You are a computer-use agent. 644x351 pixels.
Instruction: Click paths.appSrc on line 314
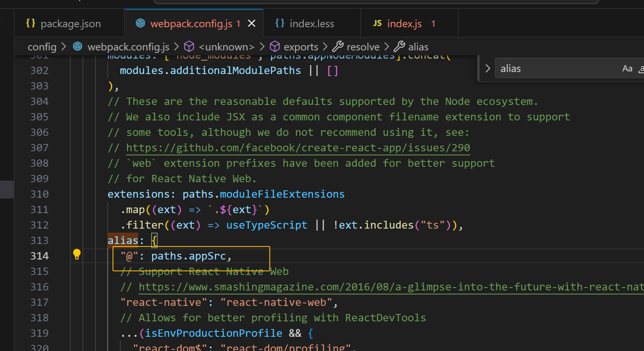[189, 256]
